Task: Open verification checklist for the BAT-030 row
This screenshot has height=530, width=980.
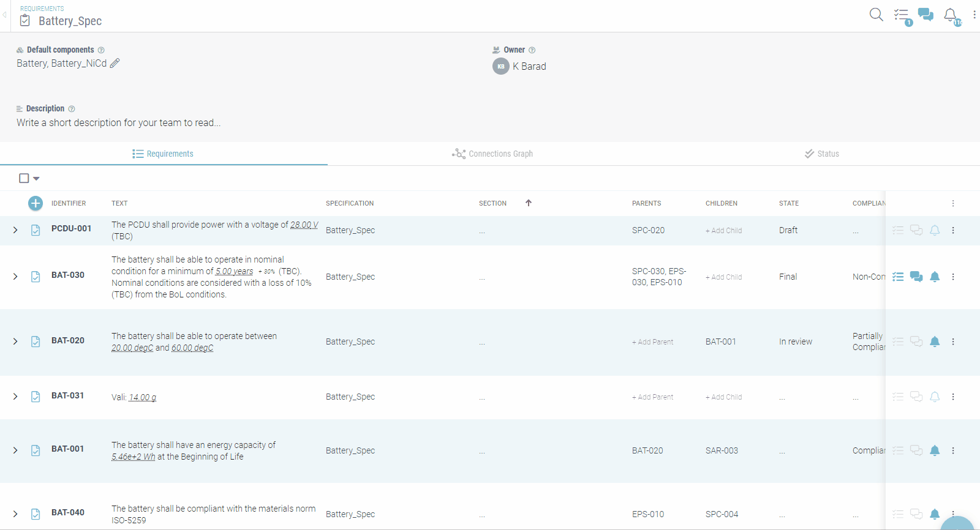Action: click(x=898, y=277)
